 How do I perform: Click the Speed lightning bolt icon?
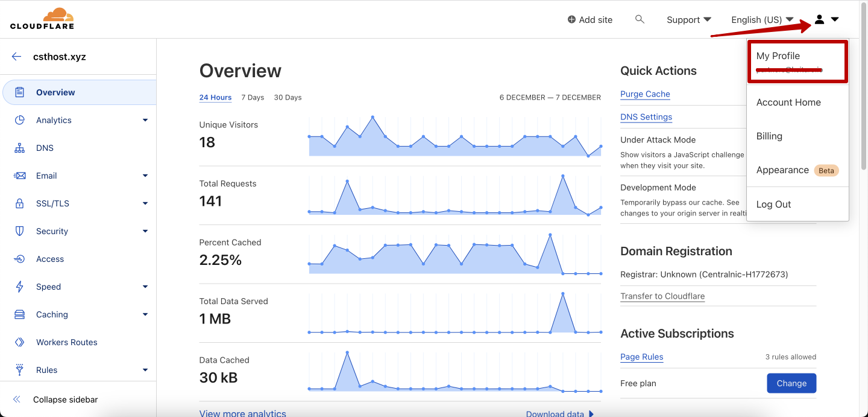(x=20, y=287)
